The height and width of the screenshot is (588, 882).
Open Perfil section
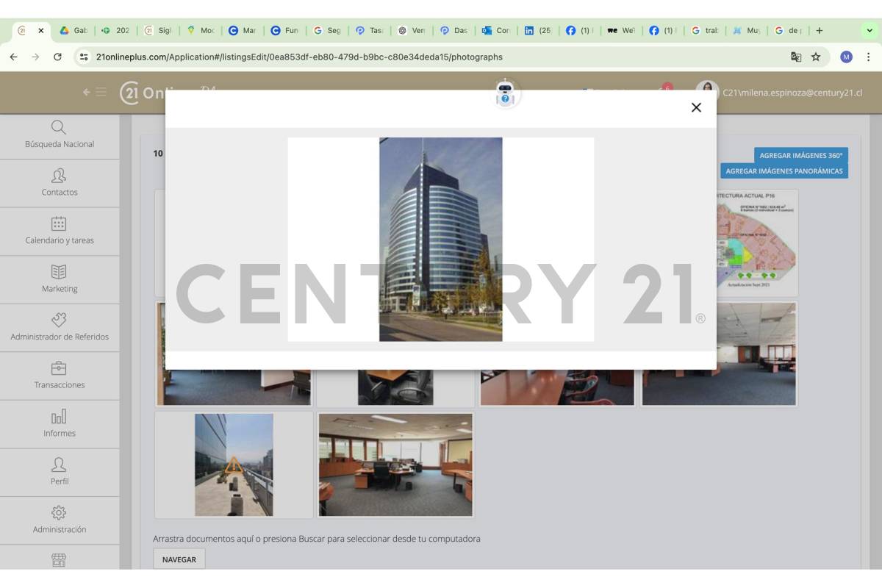pyautogui.click(x=60, y=472)
